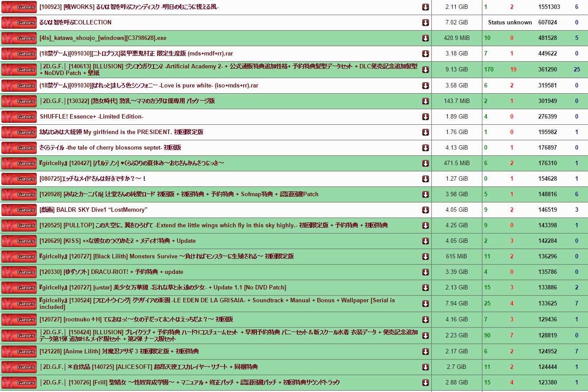Viewport: 588px width, 392px height.
Task: Click download arrow on the DRACU-RIOT! row
Action: [426, 272]
